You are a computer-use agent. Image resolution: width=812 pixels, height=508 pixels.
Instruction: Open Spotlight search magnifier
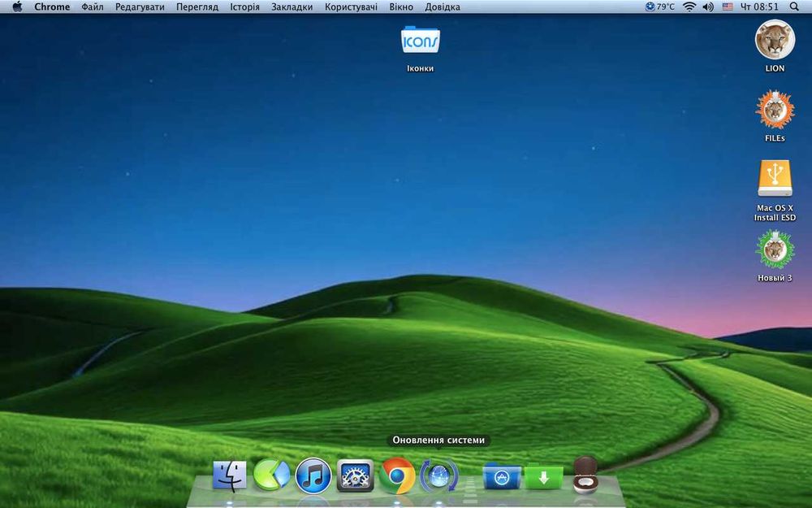794,7
